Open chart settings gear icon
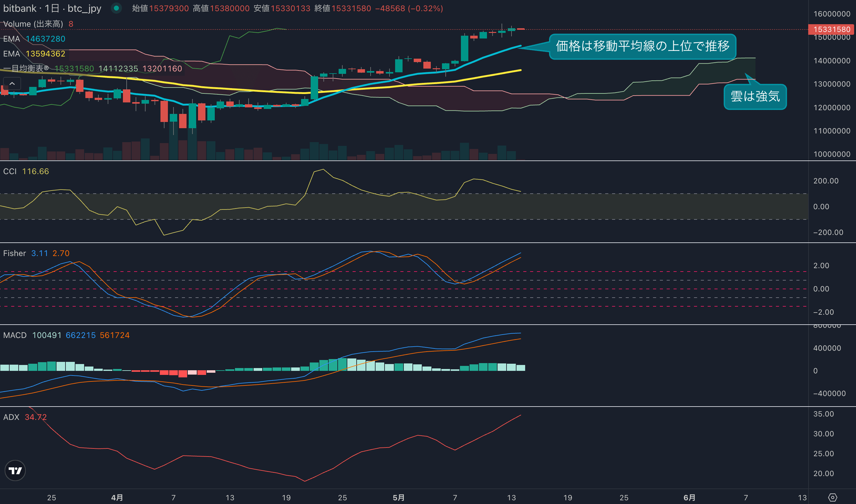856x504 pixels. click(832, 497)
